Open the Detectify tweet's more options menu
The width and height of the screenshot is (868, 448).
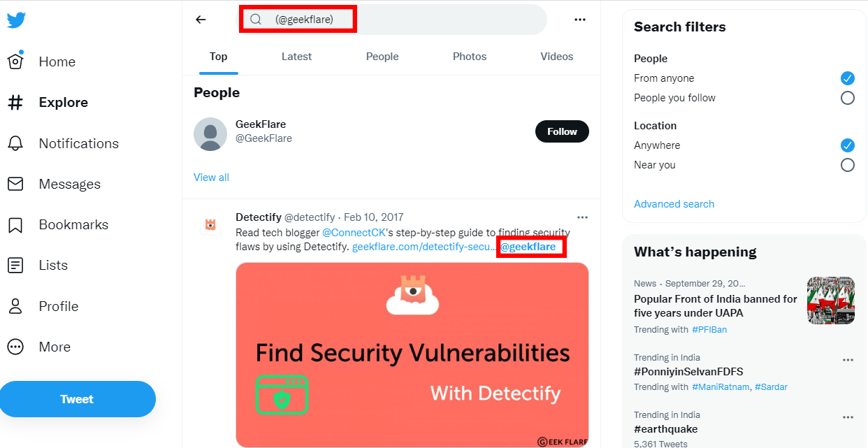tap(582, 217)
